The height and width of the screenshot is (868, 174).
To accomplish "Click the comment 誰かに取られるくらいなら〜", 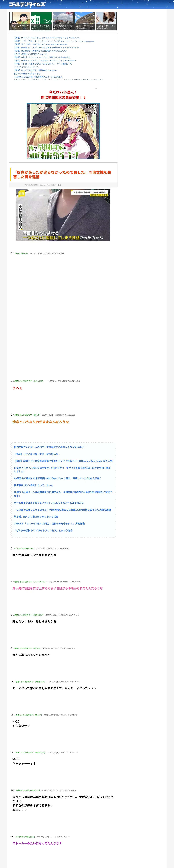I will [x=31, y=655].
